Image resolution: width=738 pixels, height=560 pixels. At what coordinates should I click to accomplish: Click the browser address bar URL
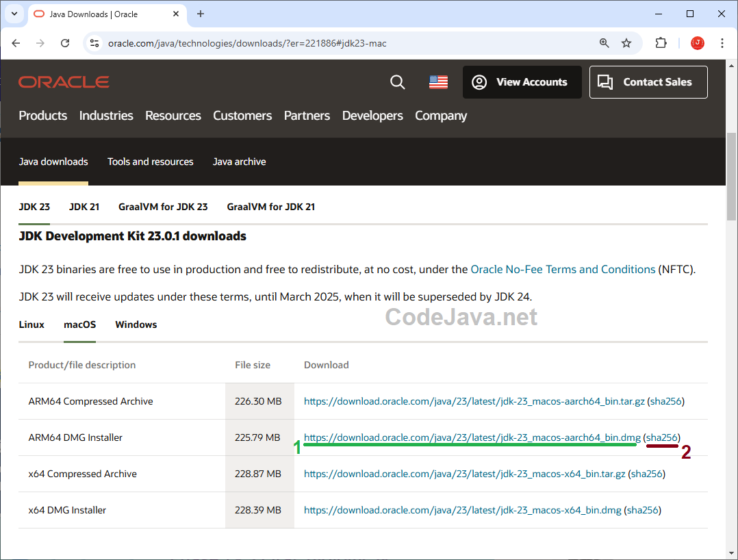click(247, 43)
